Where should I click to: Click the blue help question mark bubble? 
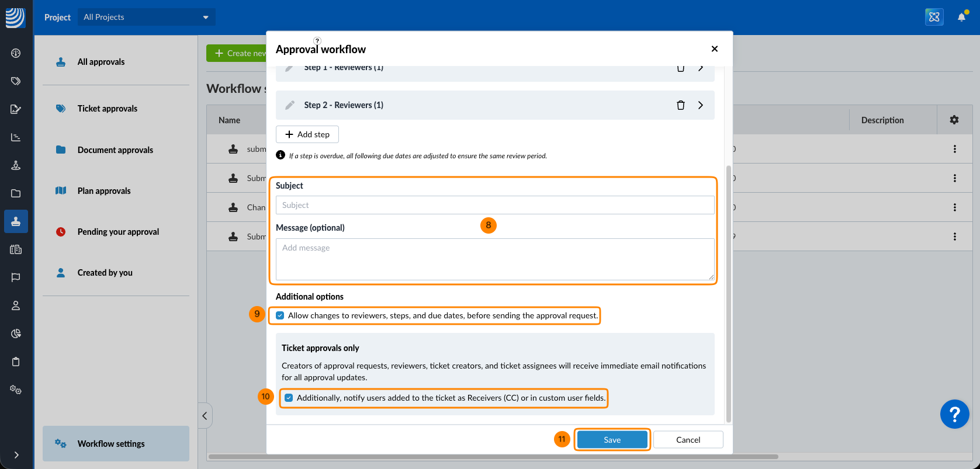pos(954,414)
